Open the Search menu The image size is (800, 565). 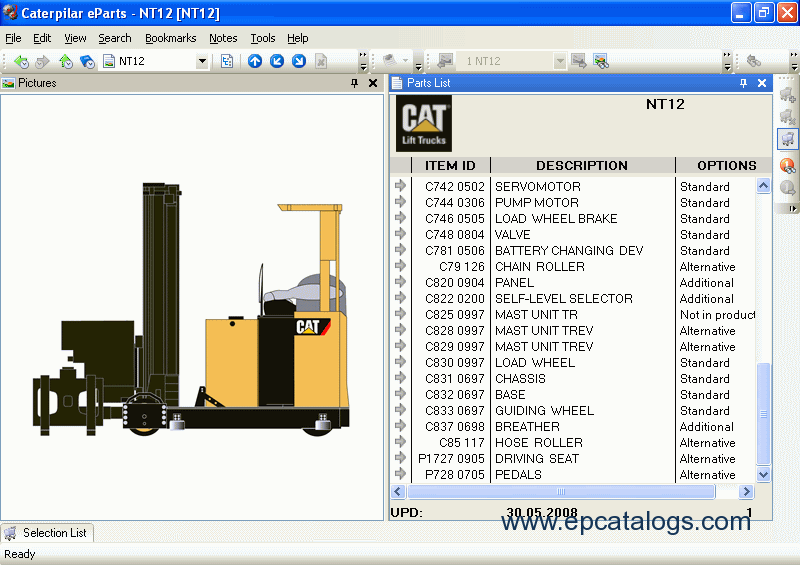(115, 38)
